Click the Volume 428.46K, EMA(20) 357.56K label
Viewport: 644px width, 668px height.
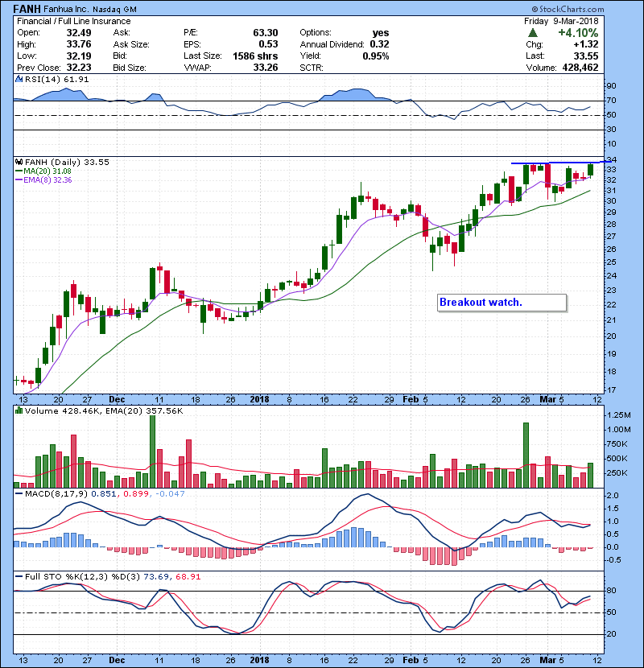pos(104,410)
